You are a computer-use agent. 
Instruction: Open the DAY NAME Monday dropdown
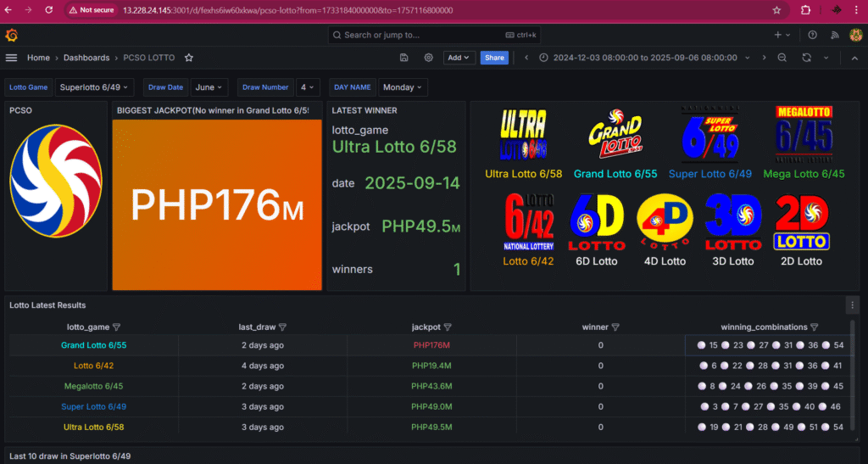pos(403,87)
